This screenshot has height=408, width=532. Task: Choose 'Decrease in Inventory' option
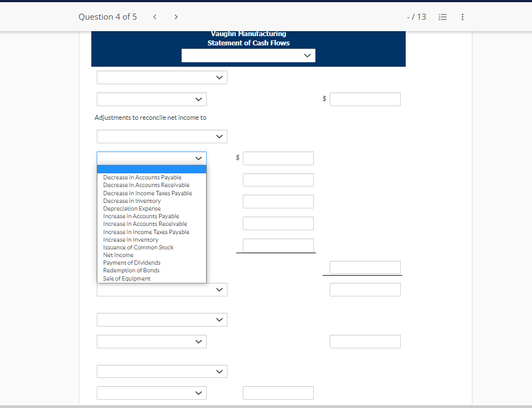pyautogui.click(x=132, y=201)
